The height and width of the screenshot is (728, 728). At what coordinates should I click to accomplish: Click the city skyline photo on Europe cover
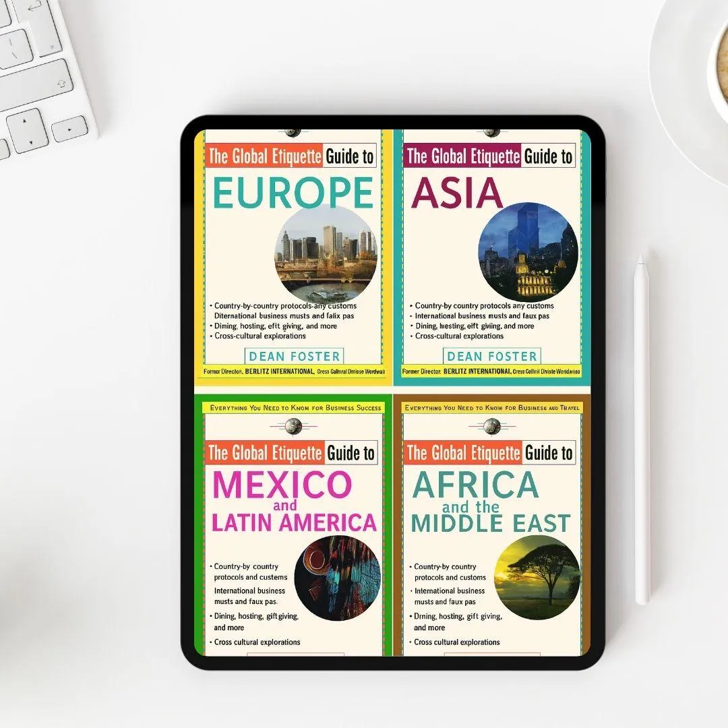click(326, 255)
